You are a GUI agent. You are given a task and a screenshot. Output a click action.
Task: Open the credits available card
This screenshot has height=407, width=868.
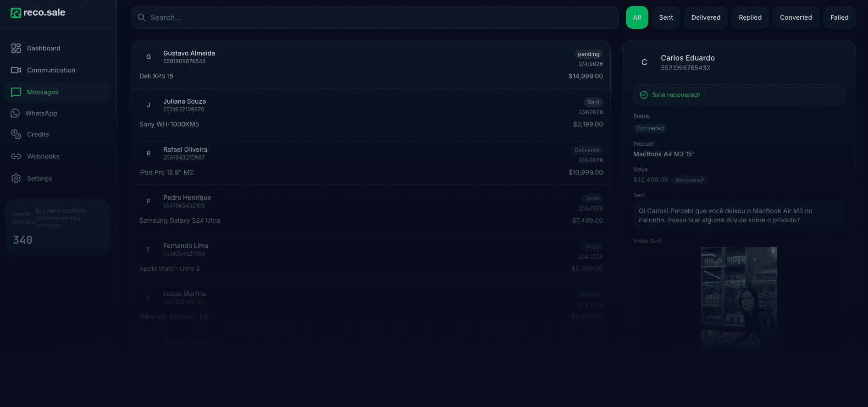coord(58,227)
